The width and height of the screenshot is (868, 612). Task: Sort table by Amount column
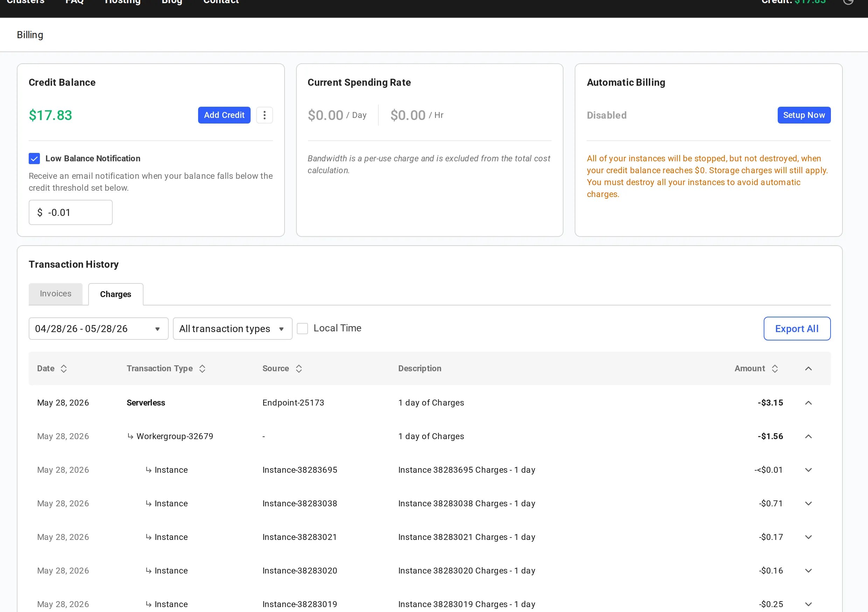pos(775,368)
